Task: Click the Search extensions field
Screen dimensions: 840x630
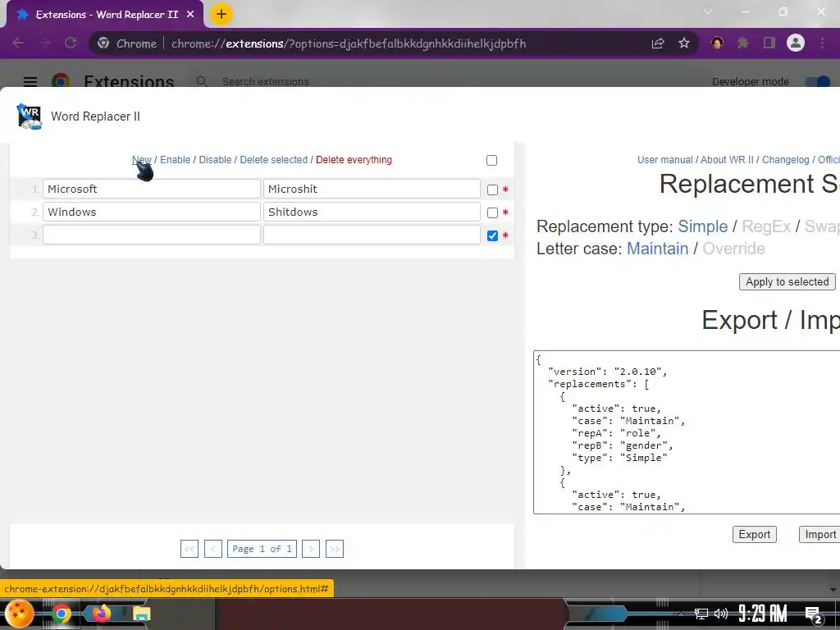Action: [265, 81]
